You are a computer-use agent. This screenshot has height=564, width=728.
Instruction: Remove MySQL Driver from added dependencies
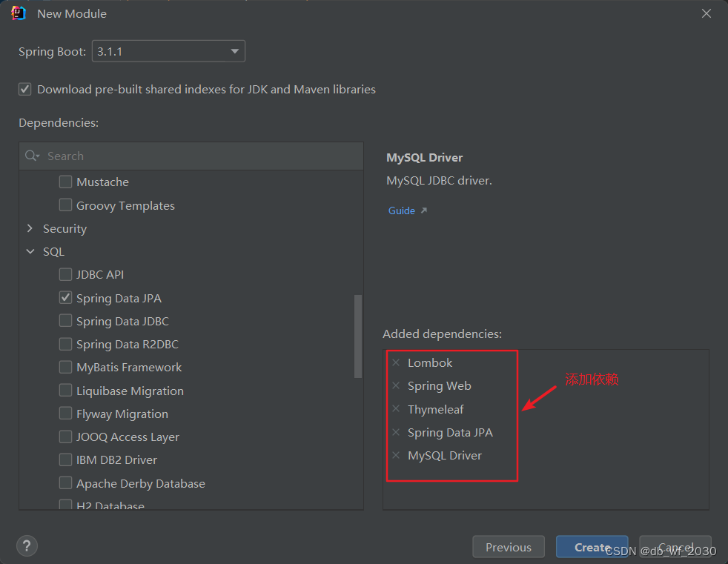coord(396,455)
